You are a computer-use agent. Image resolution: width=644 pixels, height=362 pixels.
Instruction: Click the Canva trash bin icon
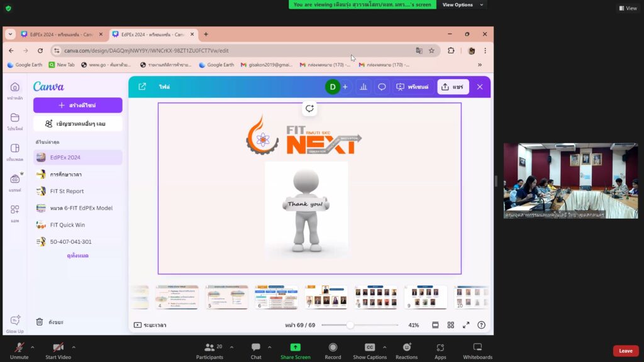tap(40, 322)
